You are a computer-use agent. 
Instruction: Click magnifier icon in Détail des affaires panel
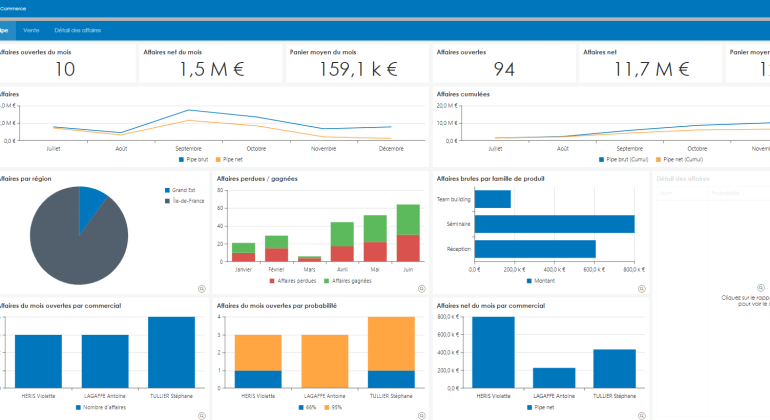(761, 288)
